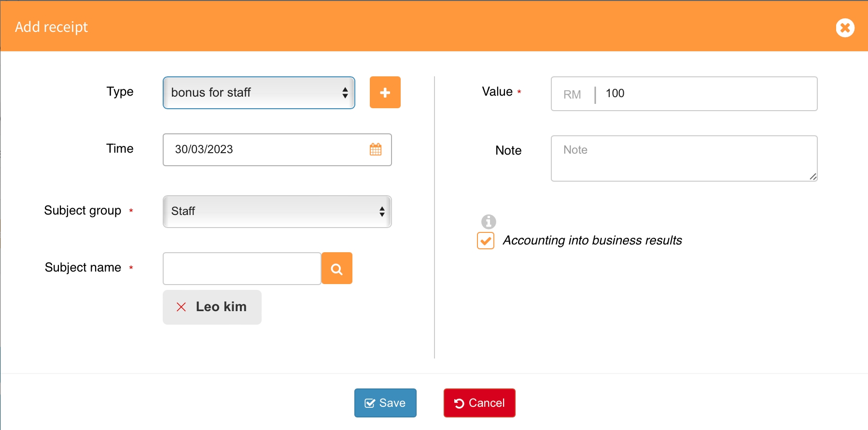
Task: Focus the Subject name search field
Action: click(242, 269)
